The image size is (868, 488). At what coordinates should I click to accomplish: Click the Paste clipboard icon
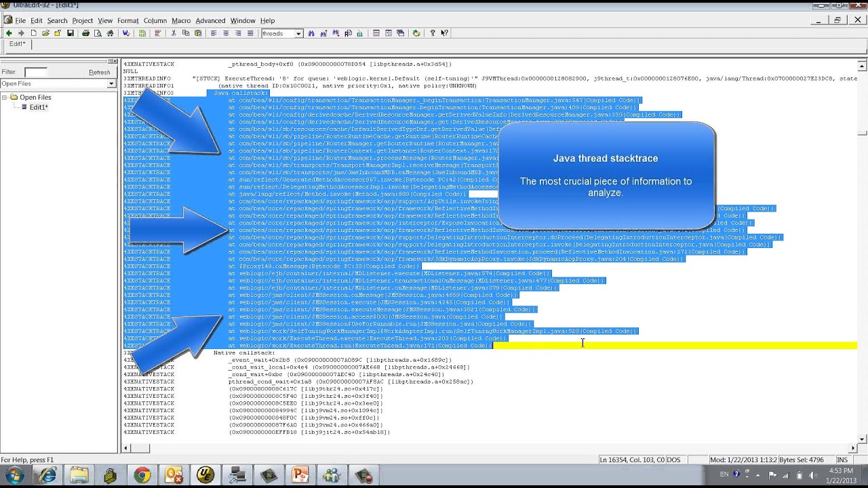click(x=197, y=33)
